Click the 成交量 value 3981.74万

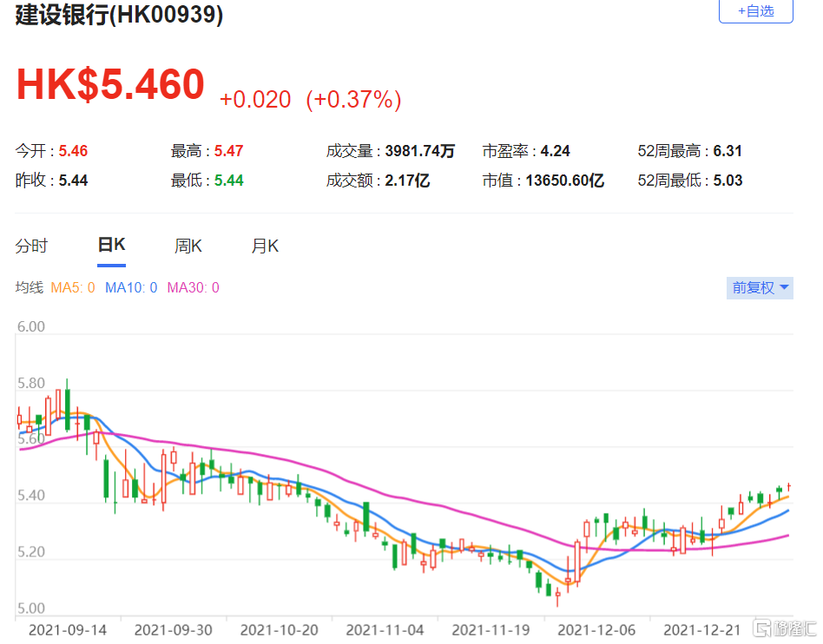pos(420,151)
